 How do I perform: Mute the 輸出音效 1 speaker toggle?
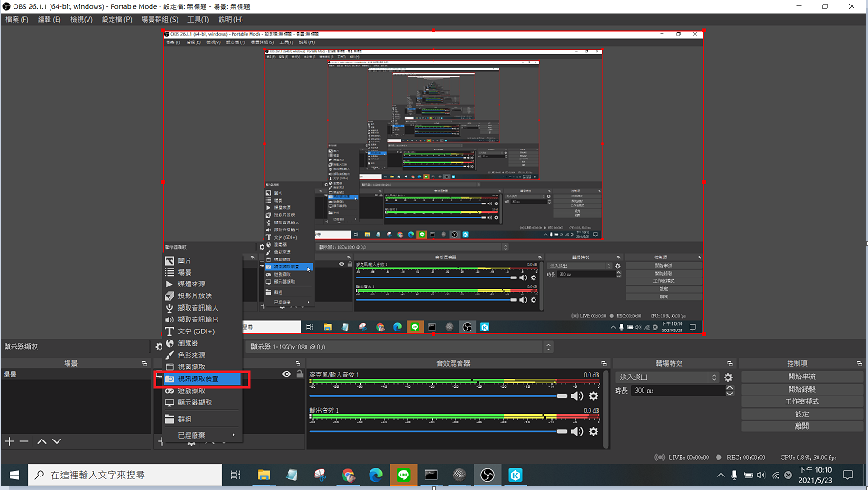[x=578, y=431]
